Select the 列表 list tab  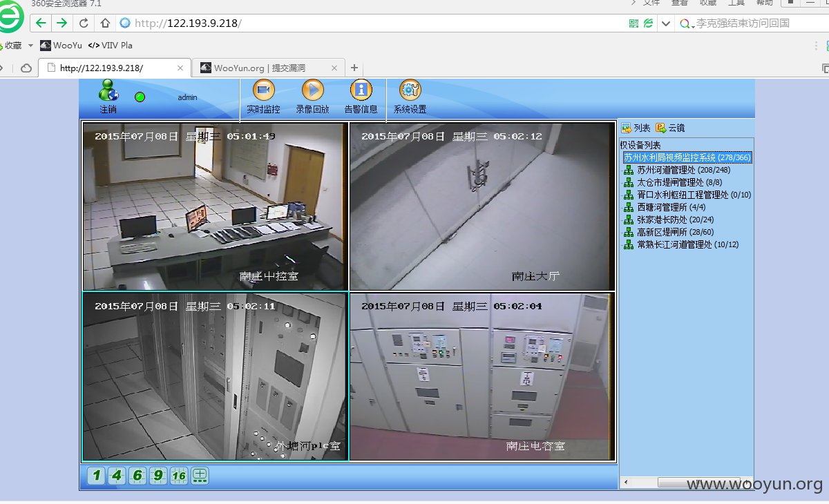coord(636,128)
